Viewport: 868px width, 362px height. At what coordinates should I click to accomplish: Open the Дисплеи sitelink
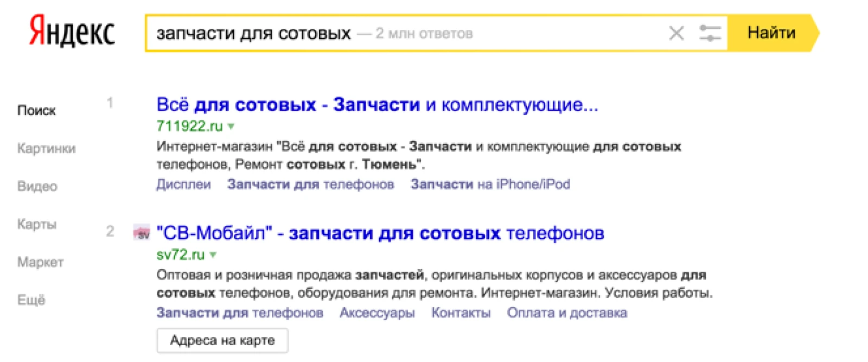(x=183, y=185)
